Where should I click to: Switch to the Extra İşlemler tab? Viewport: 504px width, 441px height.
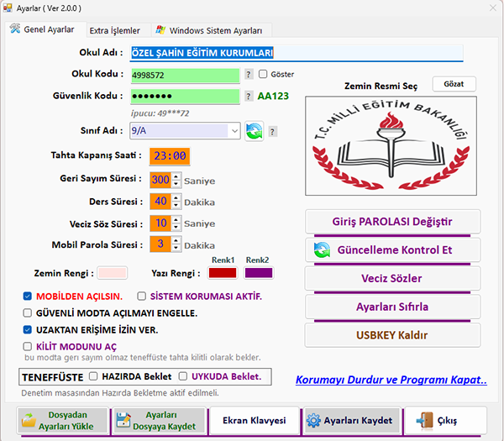(114, 30)
